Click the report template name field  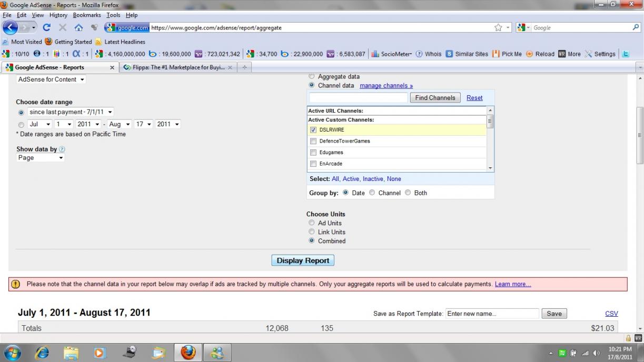click(492, 314)
